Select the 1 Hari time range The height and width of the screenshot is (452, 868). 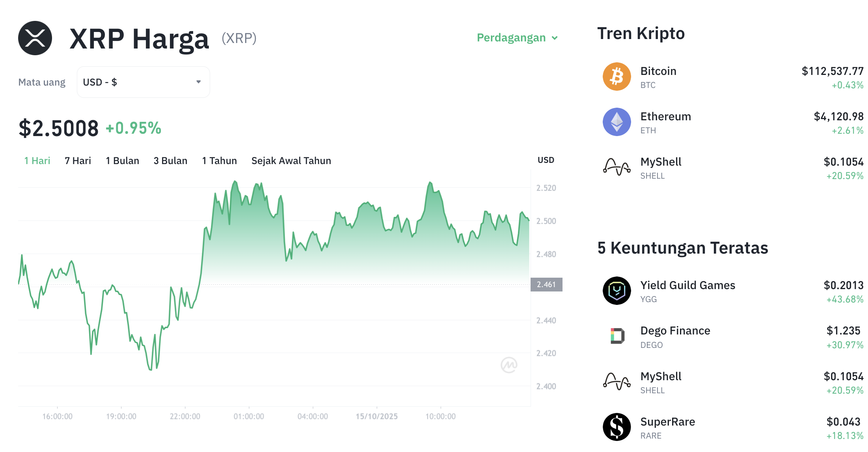click(x=37, y=161)
